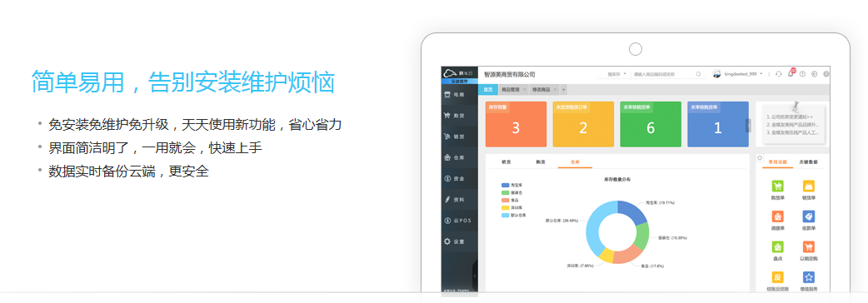Collapse the left sidebar with the arrow
Viewport: 868px width, 303px height.
pos(475,276)
